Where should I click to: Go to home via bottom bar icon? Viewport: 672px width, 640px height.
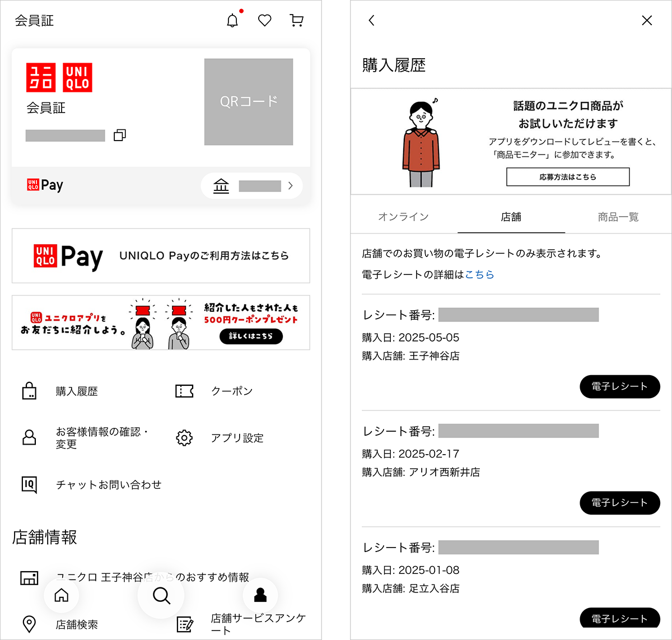(x=61, y=595)
